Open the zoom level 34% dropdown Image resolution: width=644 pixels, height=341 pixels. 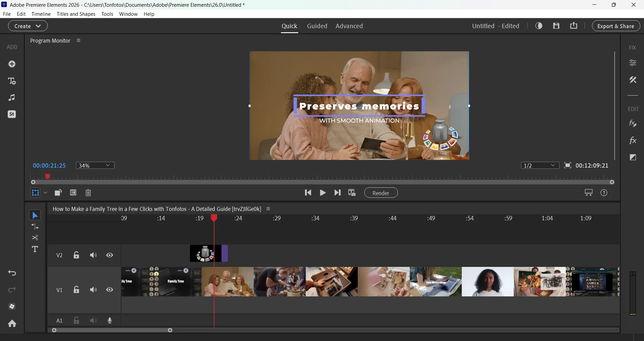(95, 165)
